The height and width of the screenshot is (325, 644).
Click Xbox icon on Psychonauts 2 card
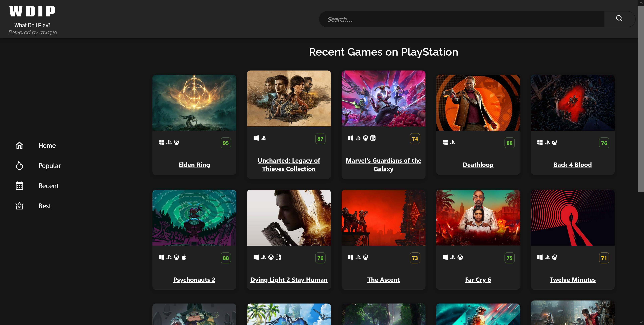coord(176,257)
